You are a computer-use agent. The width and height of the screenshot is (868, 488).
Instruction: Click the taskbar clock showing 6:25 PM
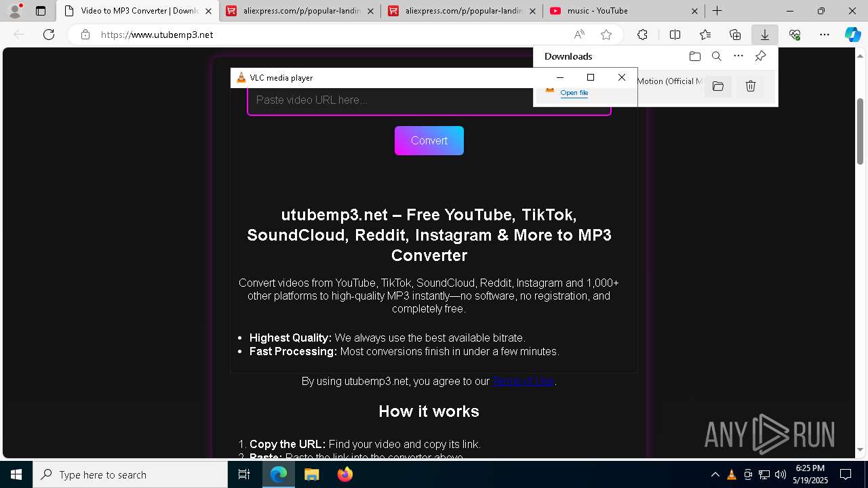(810, 474)
